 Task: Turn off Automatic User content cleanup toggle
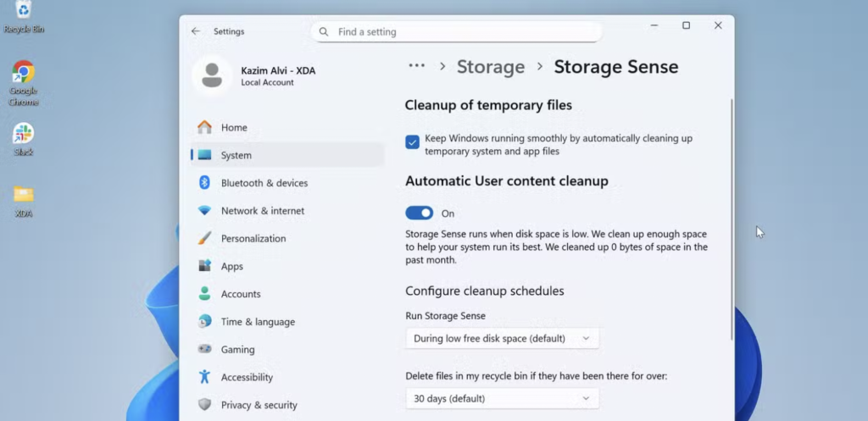coord(419,213)
